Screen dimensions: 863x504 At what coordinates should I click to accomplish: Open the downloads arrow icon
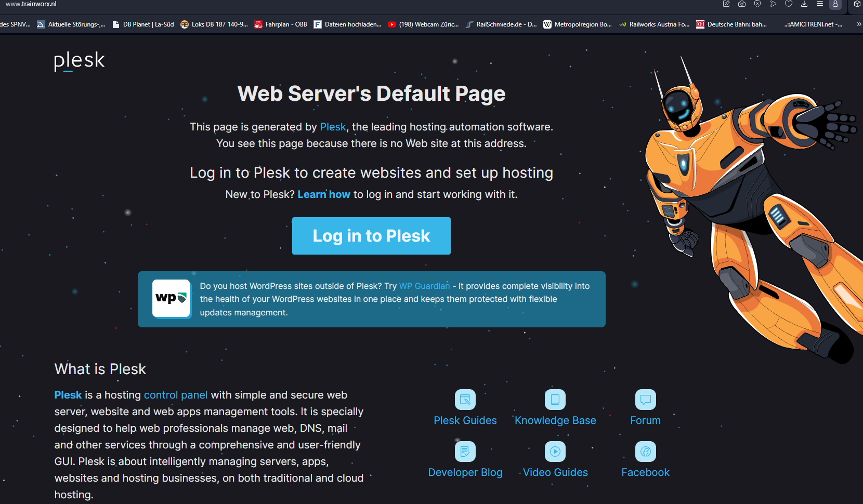(x=804, y=4)
